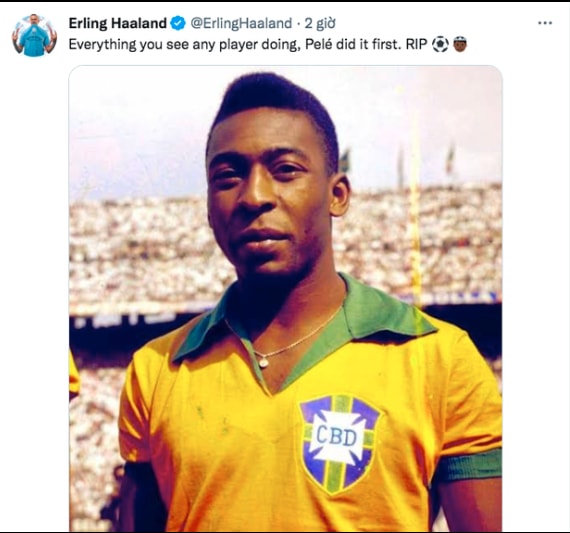Open Erling Haaland's profile avatar
The width and height of the screenshot is (570, 533).
point(34,35)
